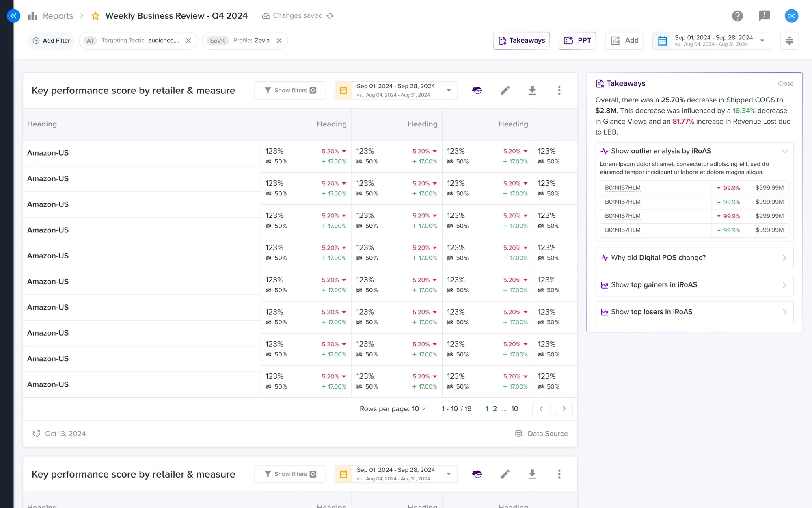The width and height of the screenshot is (812, 508).
Task: Collapse Show outlier analysis by iRoAS section
Action: click(x=785, y=151)
